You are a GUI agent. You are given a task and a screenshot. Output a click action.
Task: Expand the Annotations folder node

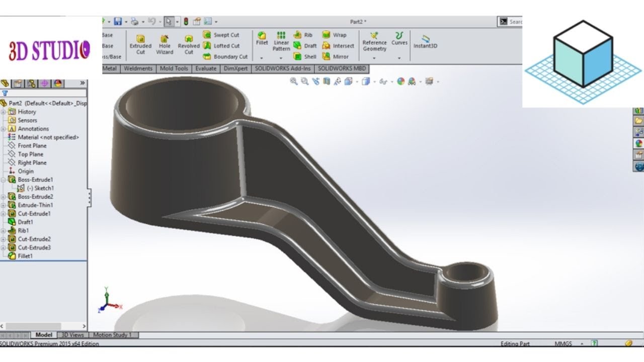[x=3, y=129]
